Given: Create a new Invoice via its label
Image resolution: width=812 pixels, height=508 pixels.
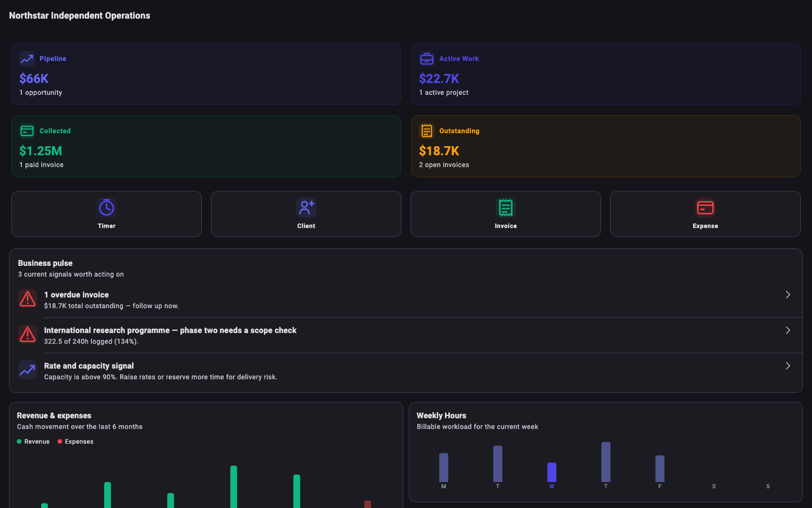Looking at the screenshot, I should (x=506, y=226).
